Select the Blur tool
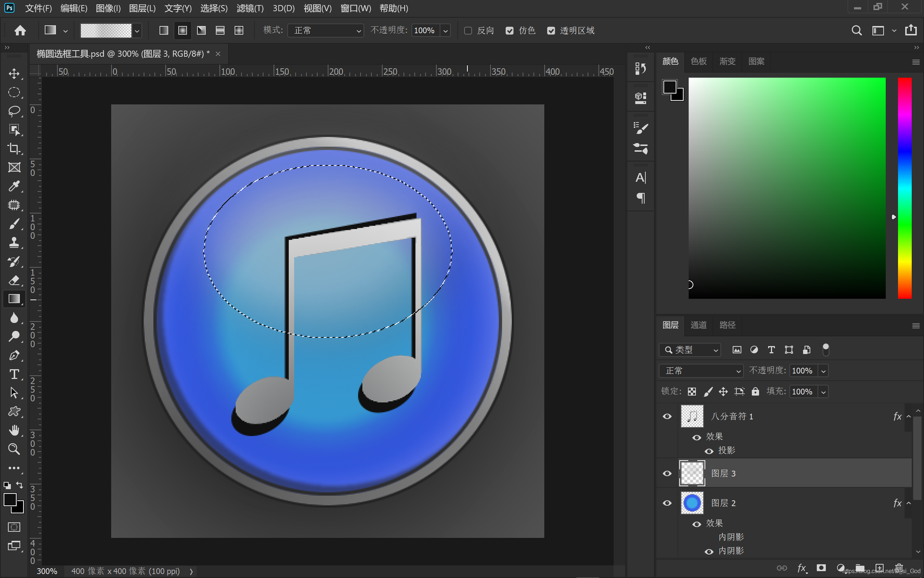The width and height of the screenshot is (924, 578). pos(14,318)
